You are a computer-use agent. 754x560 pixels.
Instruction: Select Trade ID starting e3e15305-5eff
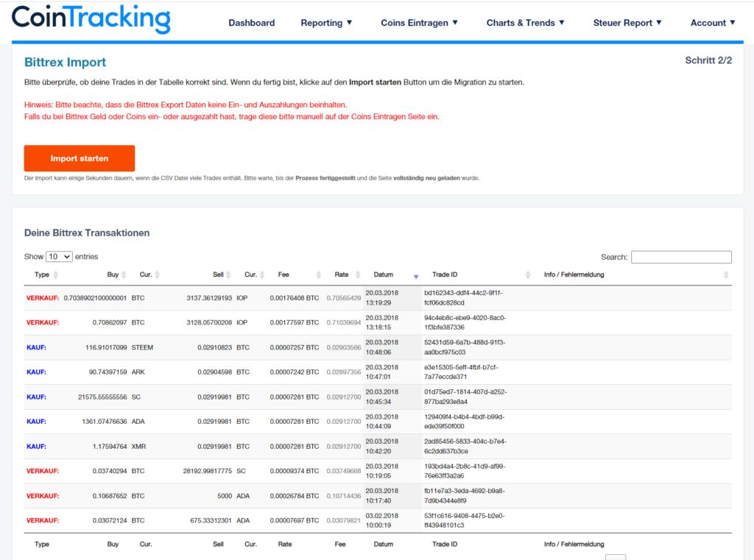461,372
